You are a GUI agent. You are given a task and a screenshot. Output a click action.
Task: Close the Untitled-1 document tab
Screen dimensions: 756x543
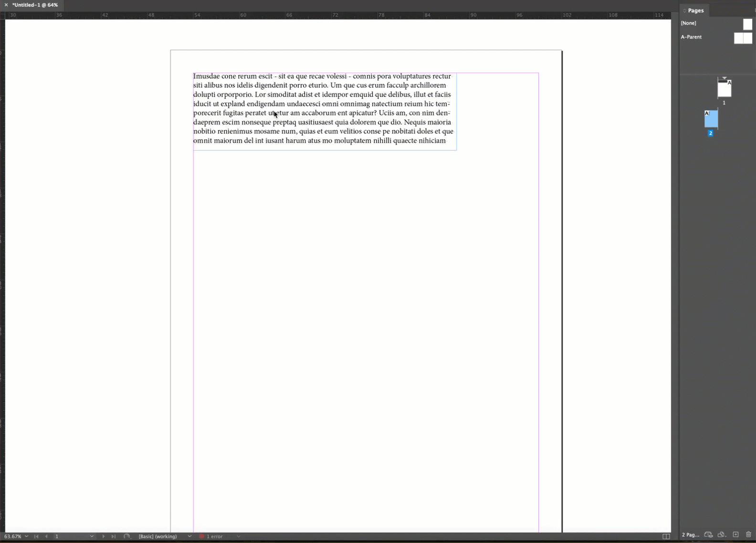6,5
